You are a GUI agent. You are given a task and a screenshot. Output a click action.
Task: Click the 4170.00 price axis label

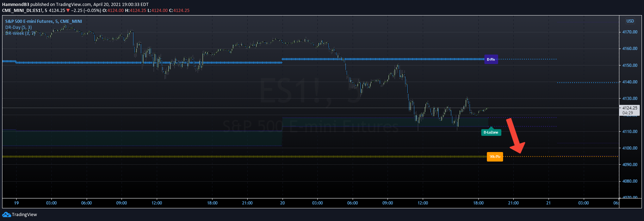(630, 32)
